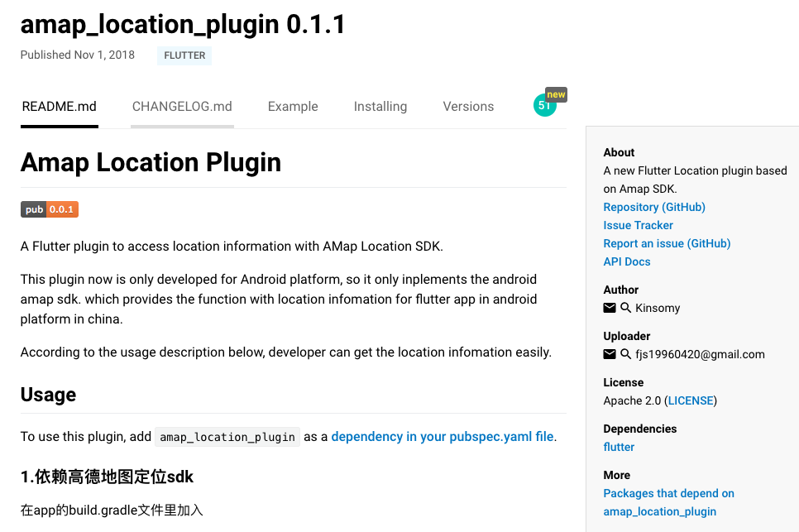
Task: Click Report an issue (GitHub) link
Action: coord(667,243)
